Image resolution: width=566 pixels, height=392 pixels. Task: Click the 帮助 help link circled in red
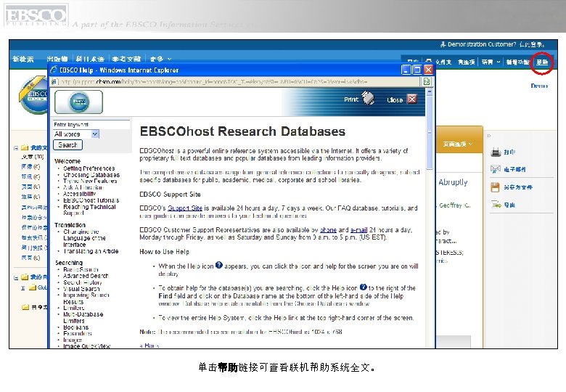point(542,62)
